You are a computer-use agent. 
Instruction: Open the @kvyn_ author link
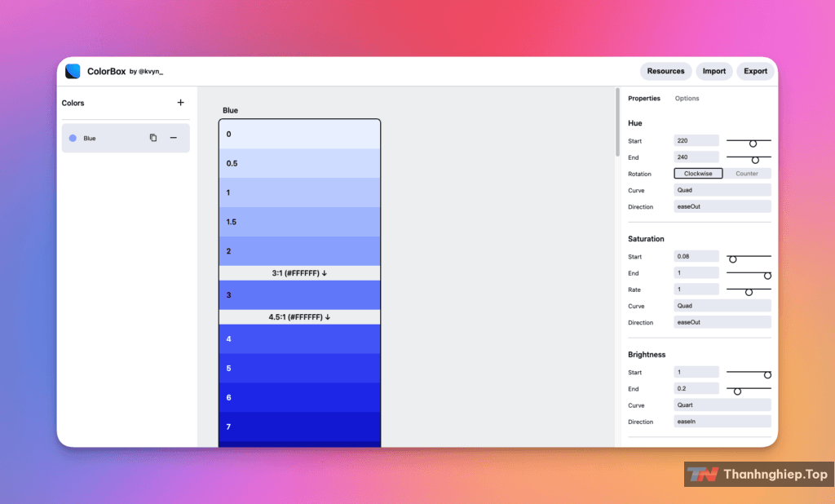click(x=151, y=72)
